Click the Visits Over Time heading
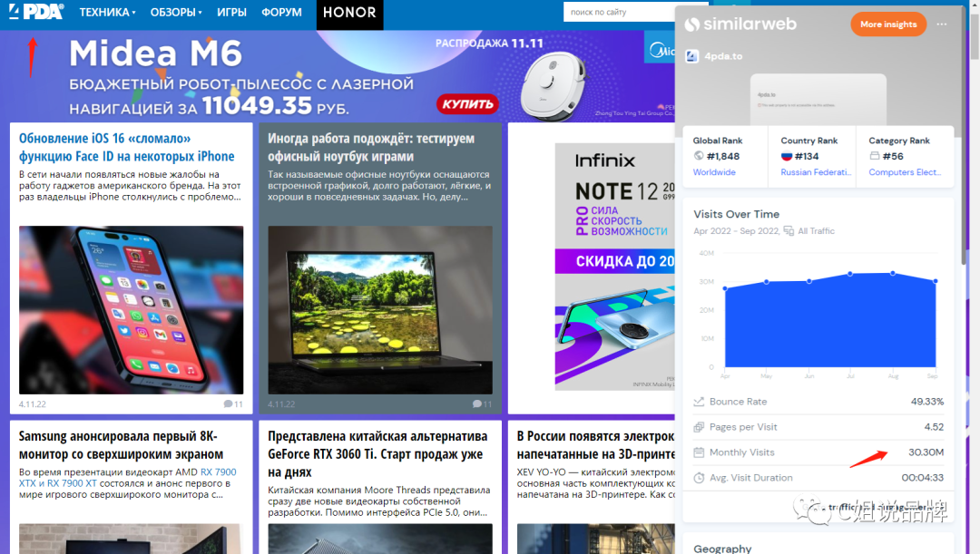Image resolution: width=980 pixels, height=554 pixels. 736,214
